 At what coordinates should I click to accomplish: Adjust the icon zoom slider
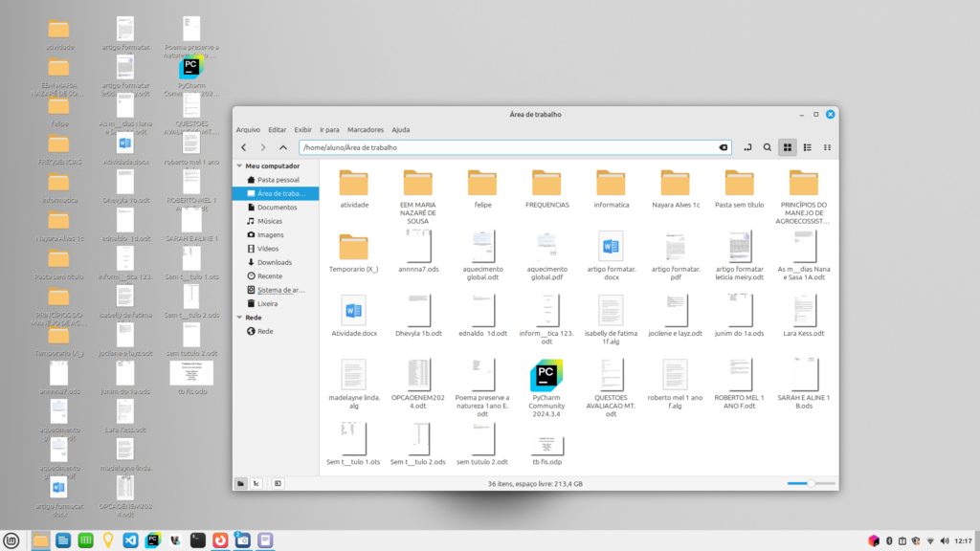pos(811,483)
